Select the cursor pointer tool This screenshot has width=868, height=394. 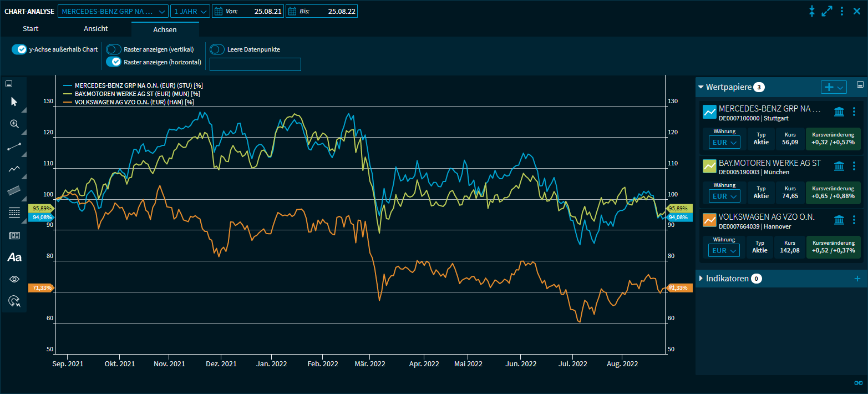14,102
